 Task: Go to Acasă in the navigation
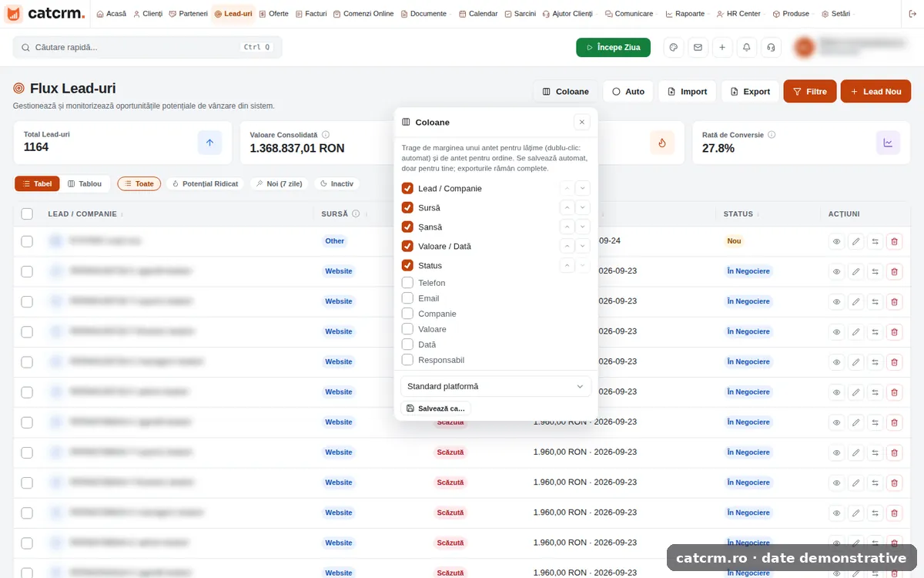click(x=112, y=14)
